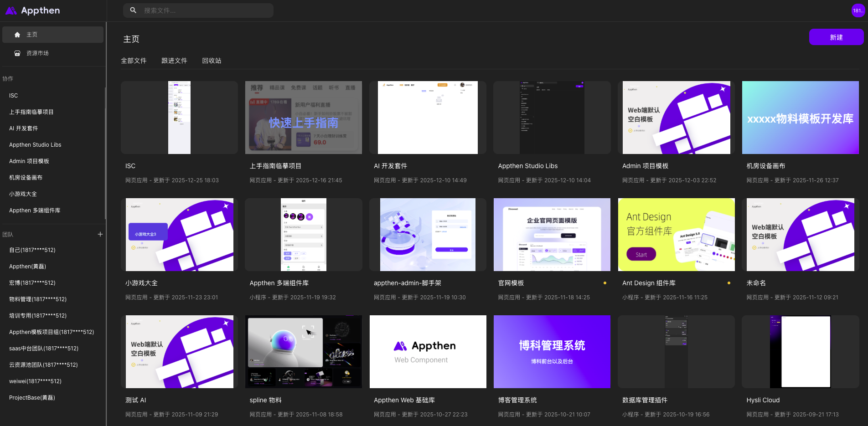Click the yellow dot on 官网模板 card
The image size is (868, 426).
[605, 283]
